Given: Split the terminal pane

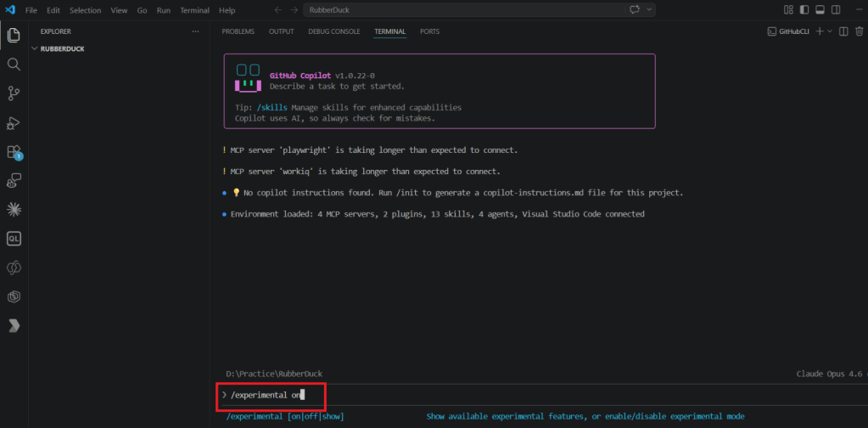Looking at the screenshot, I should [x=843, y=31].
